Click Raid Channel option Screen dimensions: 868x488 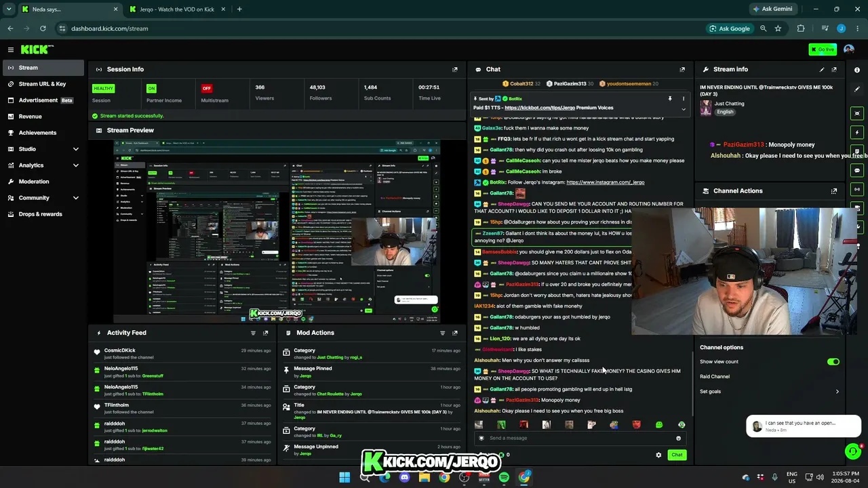tap(715, 377)
